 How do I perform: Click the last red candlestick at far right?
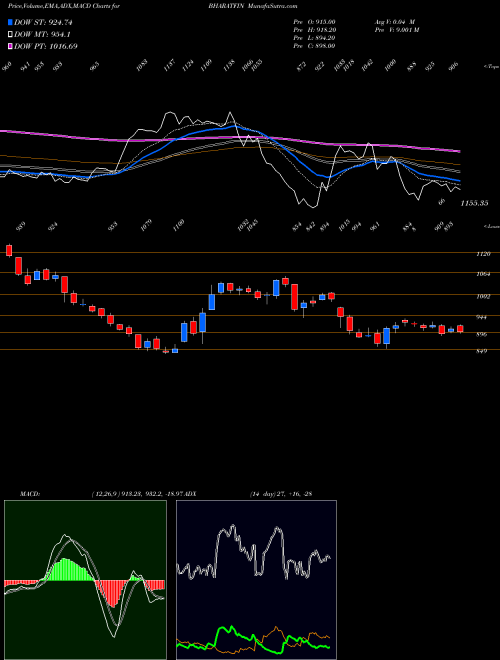click(460, 329)
